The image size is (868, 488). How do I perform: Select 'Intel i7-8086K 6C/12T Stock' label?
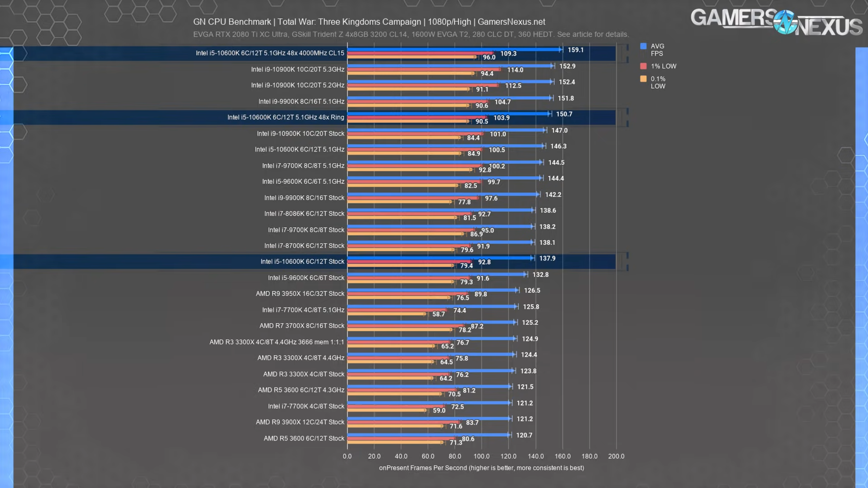(x=304, y=214)
